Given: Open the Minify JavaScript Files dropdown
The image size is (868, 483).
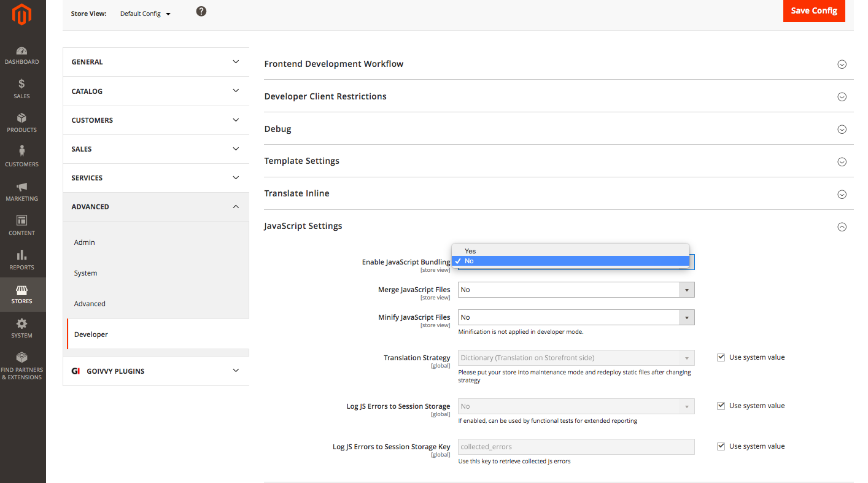Looking at the screenshot, I should point(576,317).
